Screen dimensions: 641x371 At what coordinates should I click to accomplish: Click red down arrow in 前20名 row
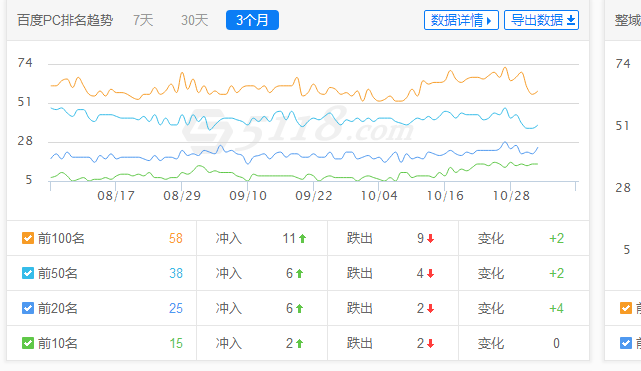click(430, 309)
